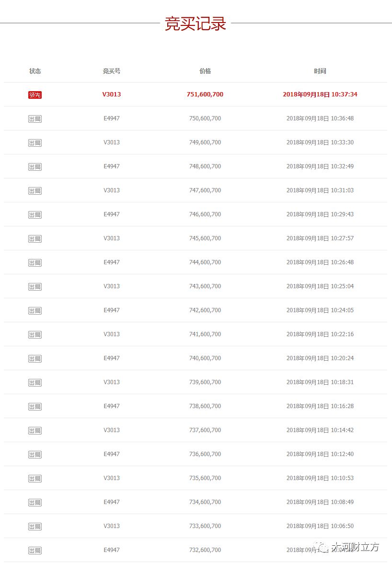This screenshot has width=392, height=564.
Task: Select the 出局 badge for bid 742,600,700
Action: tap(35, 311)
